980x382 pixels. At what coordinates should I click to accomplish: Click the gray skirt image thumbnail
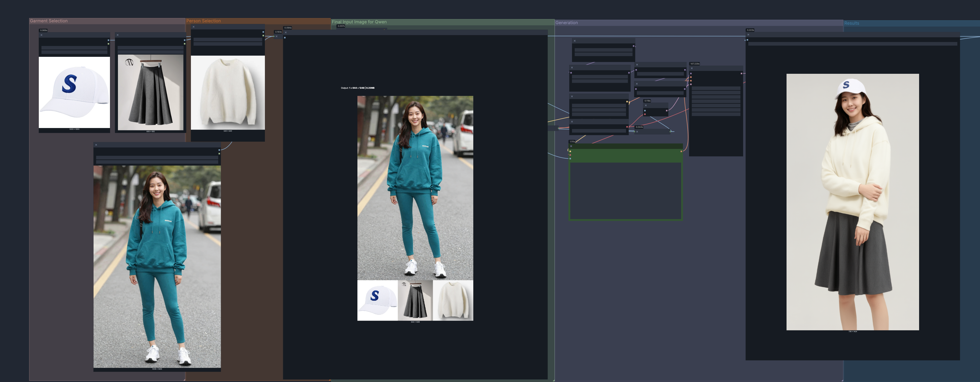tap(150, 92)
